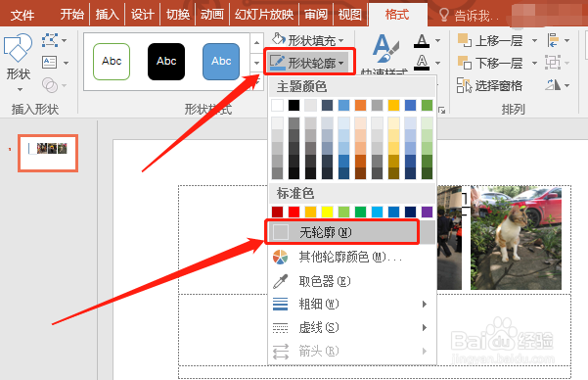
Task: Choose 取色器 menu item
Action: 352,281
